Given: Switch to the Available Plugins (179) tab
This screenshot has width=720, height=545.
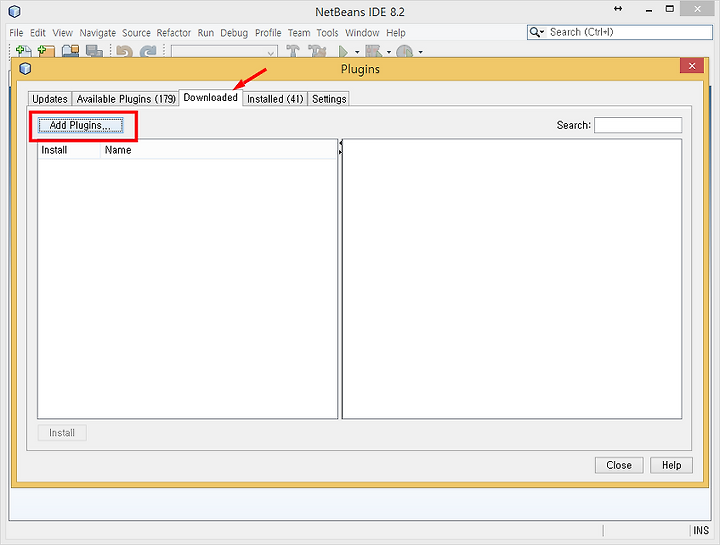Looking at the screenshot, I should pos(126,99).
